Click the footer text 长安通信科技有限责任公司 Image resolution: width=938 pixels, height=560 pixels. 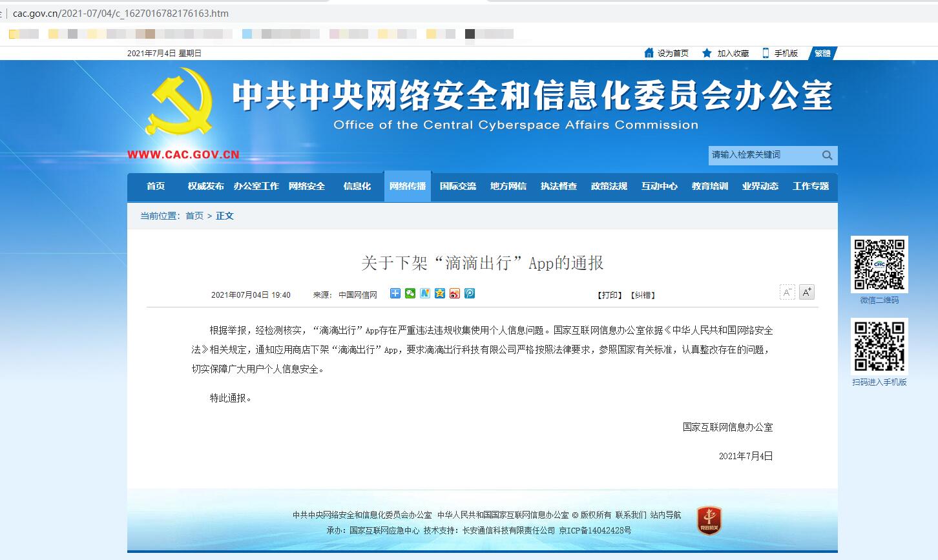click(508, 530)
